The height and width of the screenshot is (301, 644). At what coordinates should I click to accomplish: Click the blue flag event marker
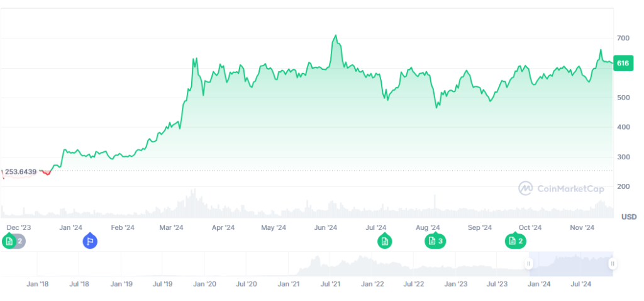tap(90, 241)
